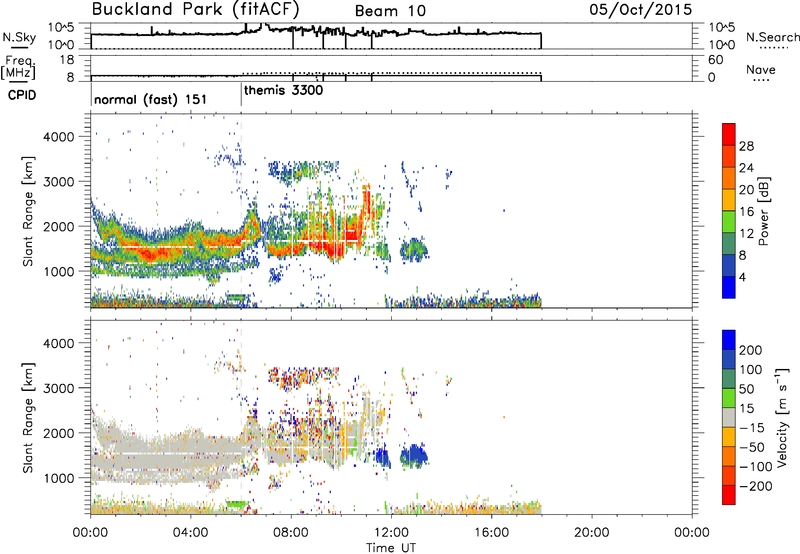Click the '28' tick on the Power colorbar

[x=746, y=146]
